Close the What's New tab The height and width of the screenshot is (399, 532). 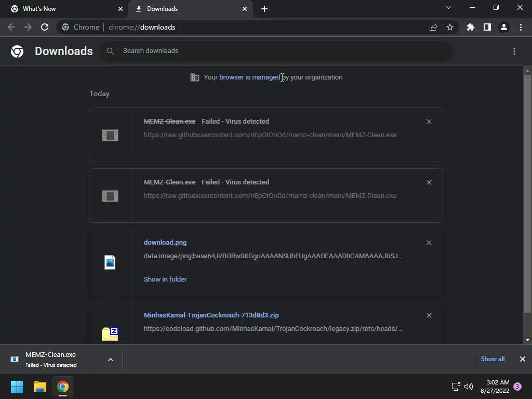(x=121, y=9)
